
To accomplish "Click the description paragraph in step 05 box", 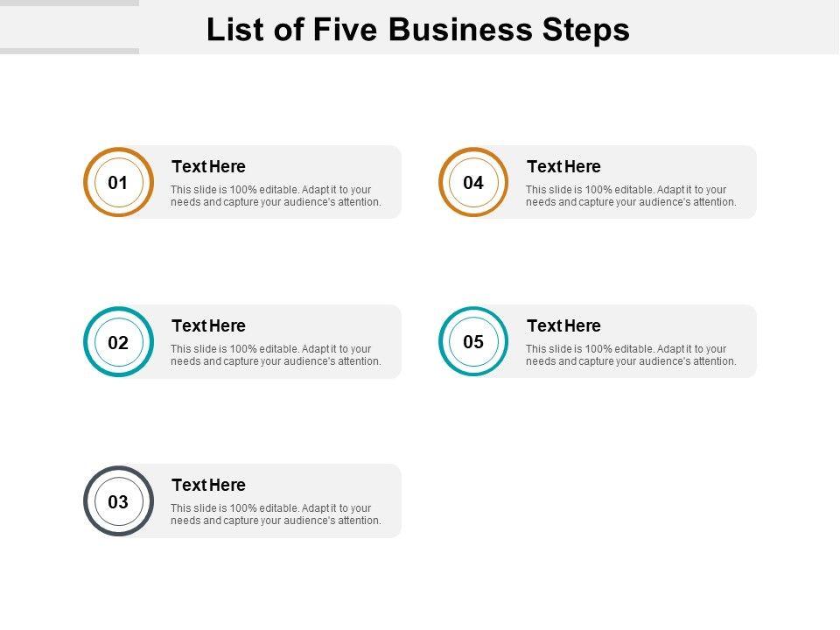I will [631, 355].
